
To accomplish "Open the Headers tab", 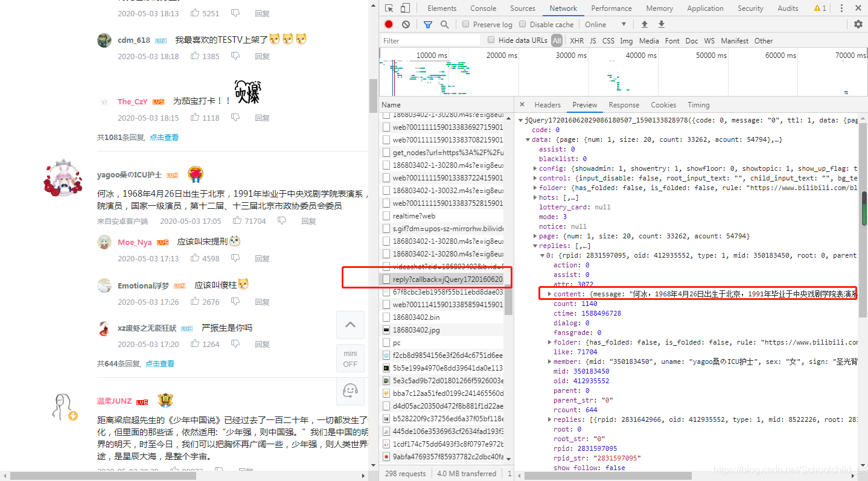I will tap(547, 104).
